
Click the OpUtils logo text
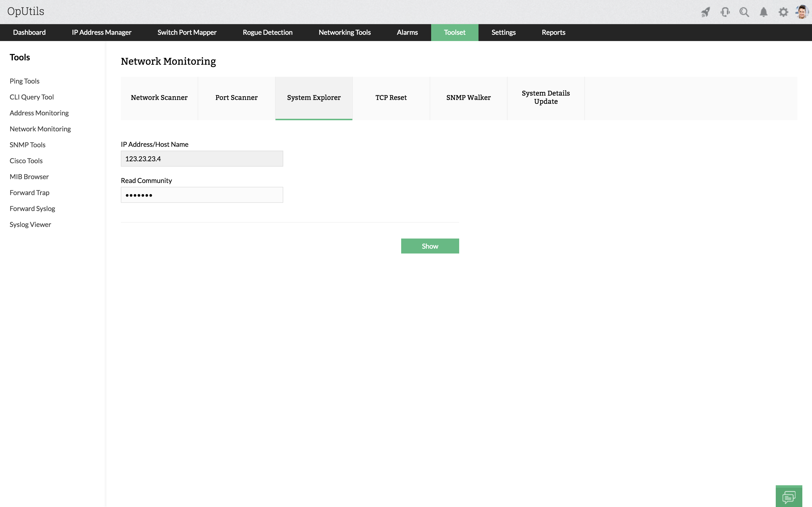[26, 11]
